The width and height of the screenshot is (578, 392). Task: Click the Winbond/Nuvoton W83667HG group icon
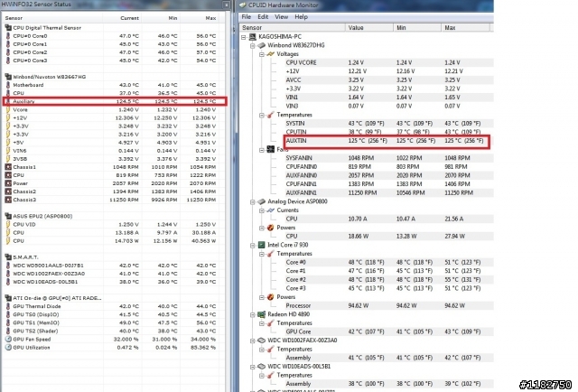click(x=8, y=77)
